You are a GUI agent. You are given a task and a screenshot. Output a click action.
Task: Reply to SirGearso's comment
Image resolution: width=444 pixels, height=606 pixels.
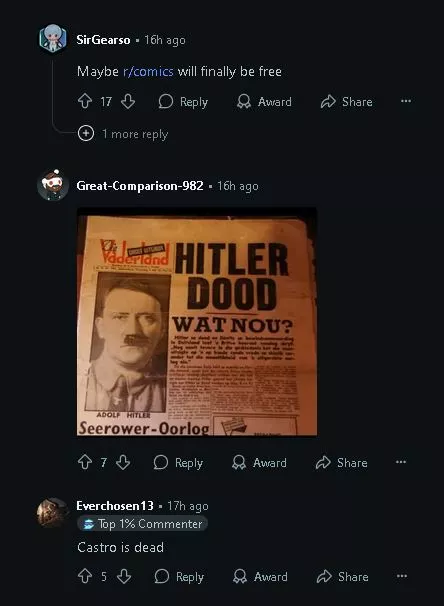point(183,102)
